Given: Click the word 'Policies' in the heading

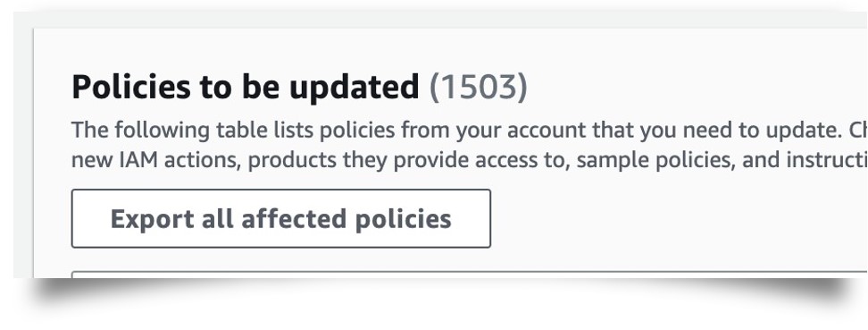Looking at the screenshot, I should 130,87.
